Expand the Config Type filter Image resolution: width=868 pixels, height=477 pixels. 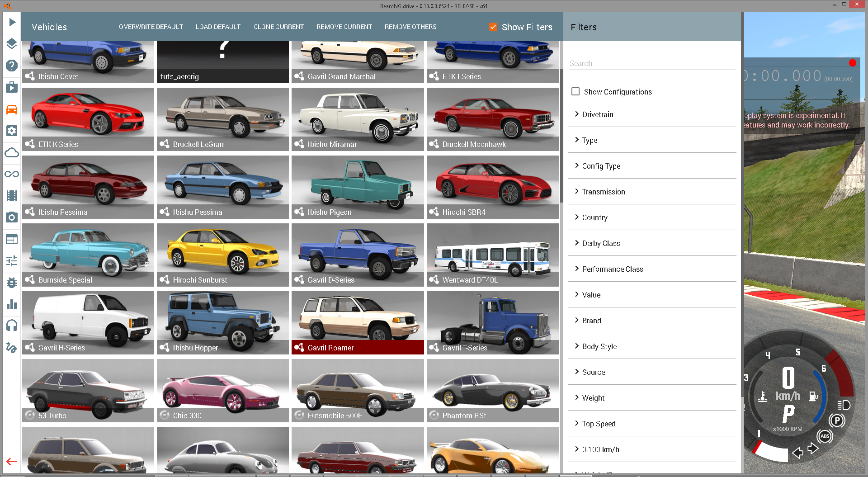[x=652, y=166]
